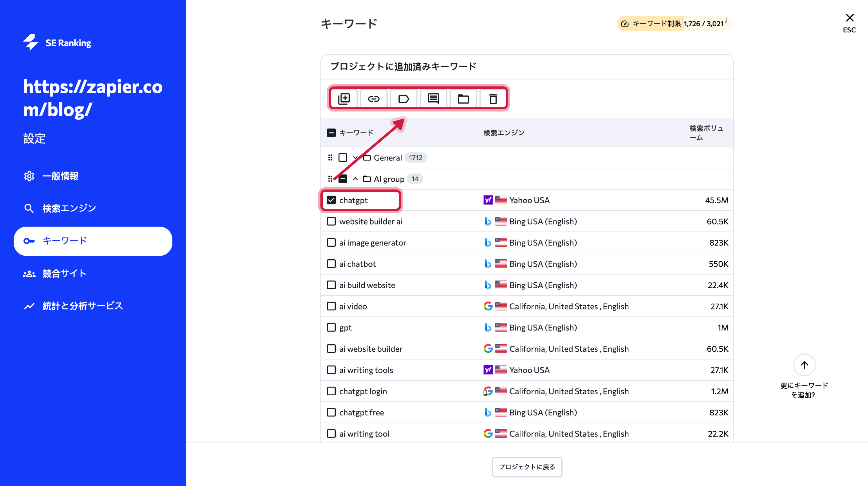Click the Search engine (検索エンジン) column header

click(504, 133)
